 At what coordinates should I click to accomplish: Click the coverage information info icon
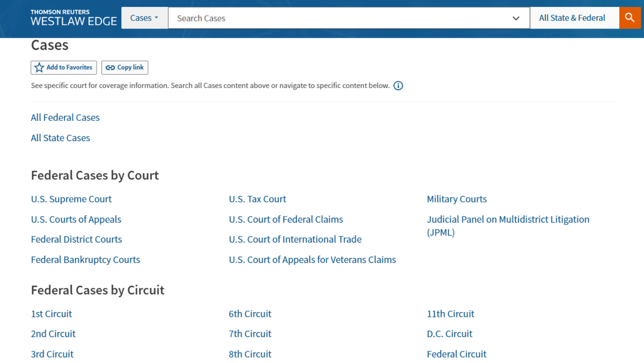point(398,86)
